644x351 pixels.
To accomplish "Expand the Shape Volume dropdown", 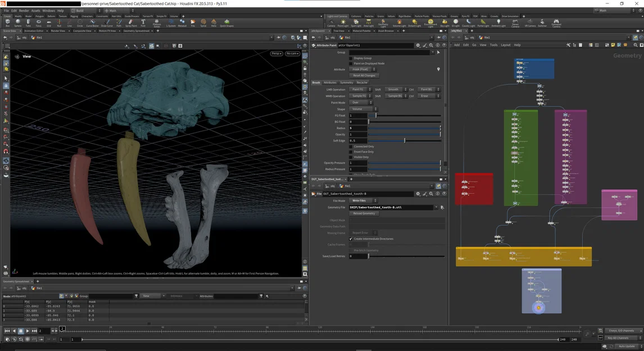I will (x=364, y=109).
